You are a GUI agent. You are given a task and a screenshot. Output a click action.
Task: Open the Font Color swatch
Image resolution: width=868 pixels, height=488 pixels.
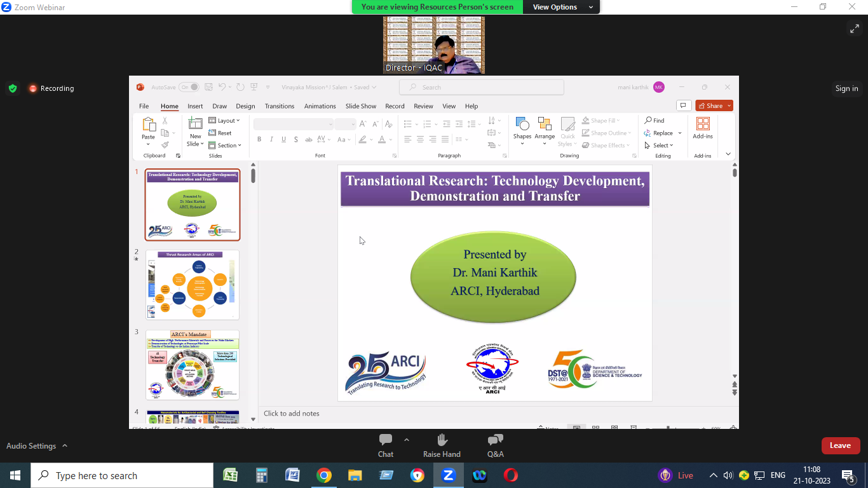pyautogui.click(x=382, y=139)
